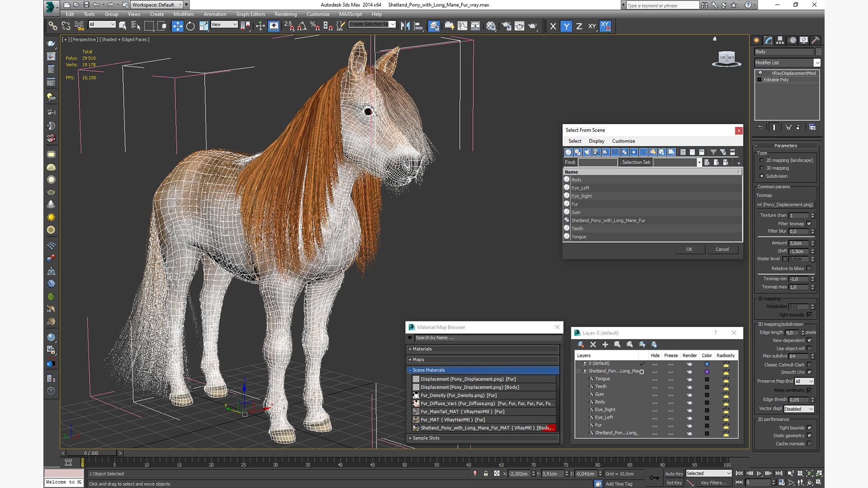The image size is (868, 488).
Task: Open the Preserve Map Bnd dropdown
Action: coord(804,381)
